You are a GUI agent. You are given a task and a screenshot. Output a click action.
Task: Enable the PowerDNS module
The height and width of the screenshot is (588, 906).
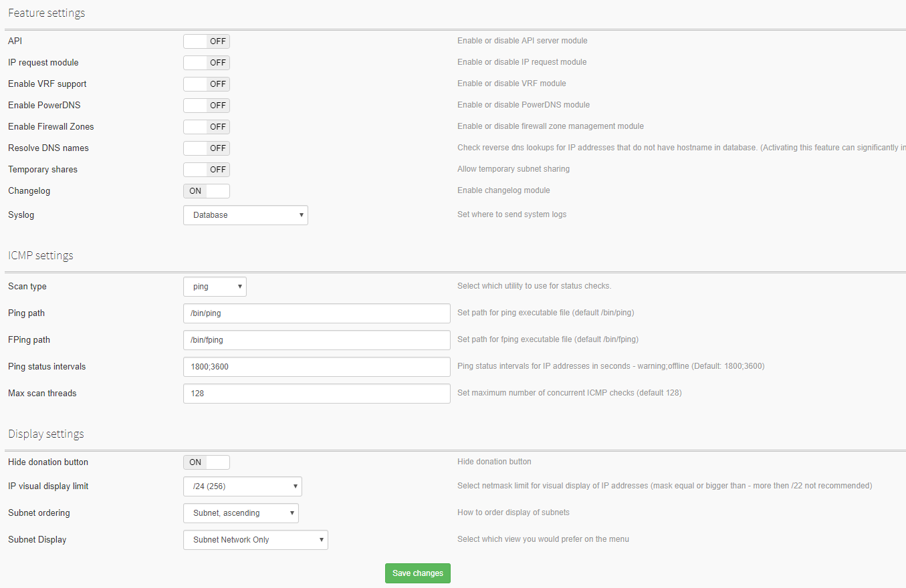click(206, 105)
